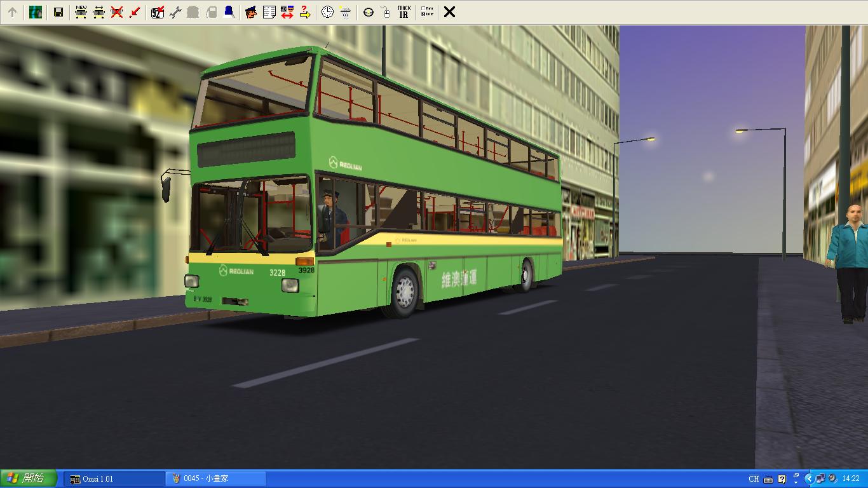Click the fleet number 3228 on bus front
The image size is (868, 488).
pos(277,273)
